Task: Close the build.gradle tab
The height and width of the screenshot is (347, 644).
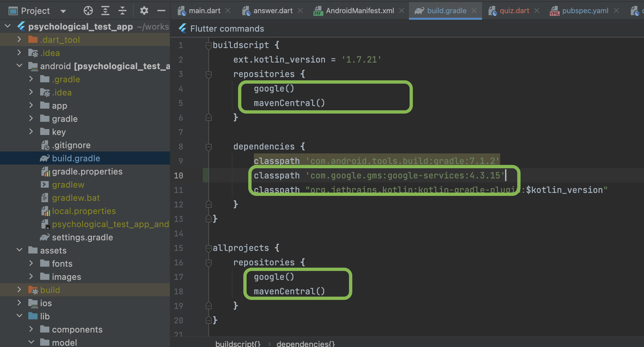Action: click(474, 11)
